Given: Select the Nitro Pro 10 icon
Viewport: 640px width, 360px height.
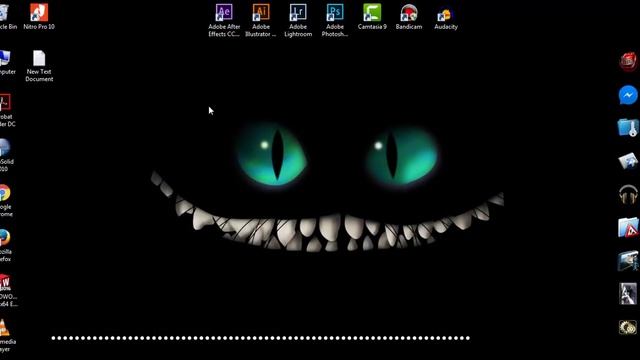Looking at the screenshot, I should pyautogui.click(x=39, y=17).
